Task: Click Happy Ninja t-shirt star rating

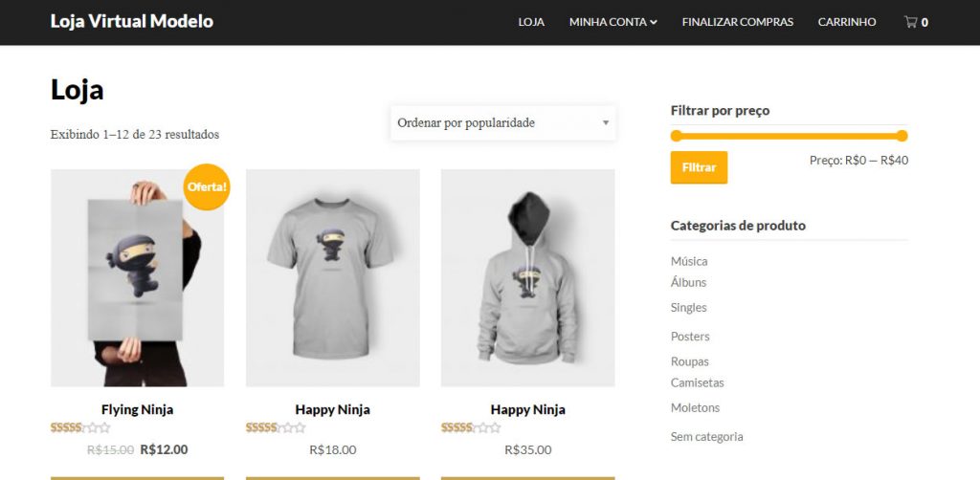Action: [276, 427]
